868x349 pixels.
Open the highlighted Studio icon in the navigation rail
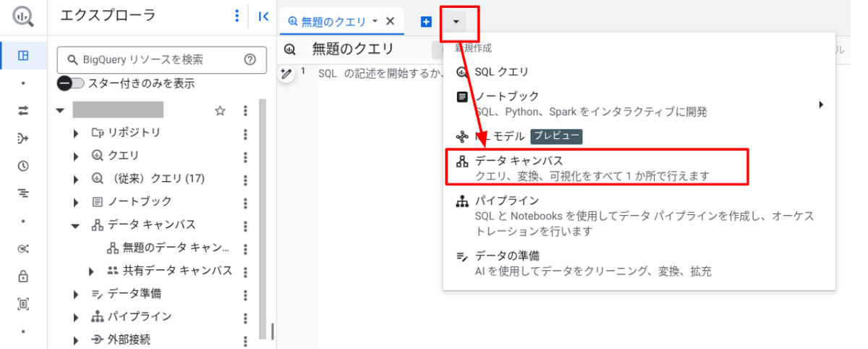point(23,55)
